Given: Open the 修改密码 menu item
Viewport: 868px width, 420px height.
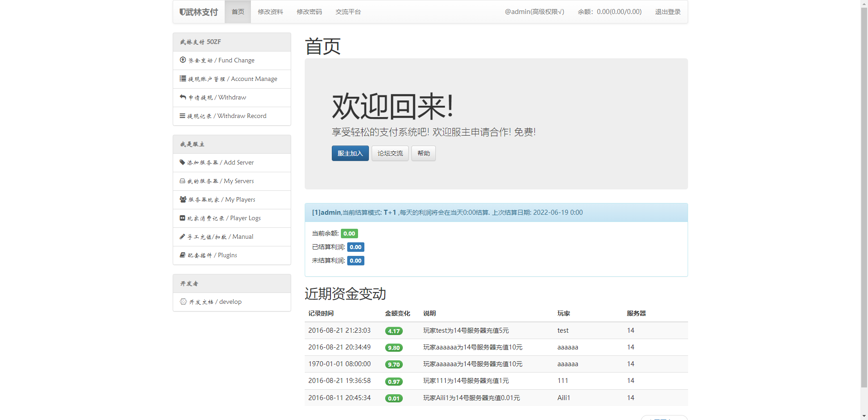Looking at the screenshot, I should (x=309, y=12).
